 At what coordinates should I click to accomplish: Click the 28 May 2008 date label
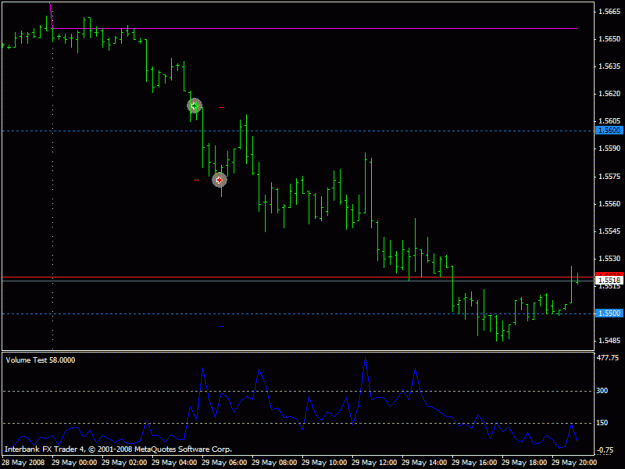23,463
